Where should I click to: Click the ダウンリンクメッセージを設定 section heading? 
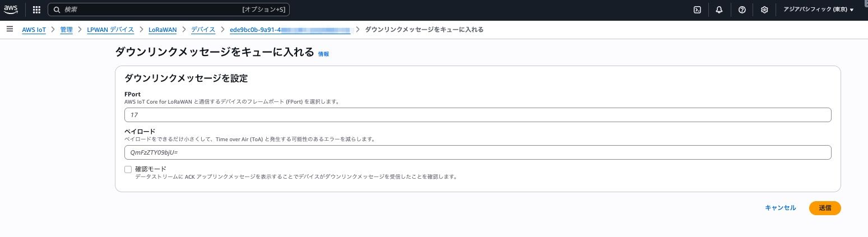(x=186, y=78)
